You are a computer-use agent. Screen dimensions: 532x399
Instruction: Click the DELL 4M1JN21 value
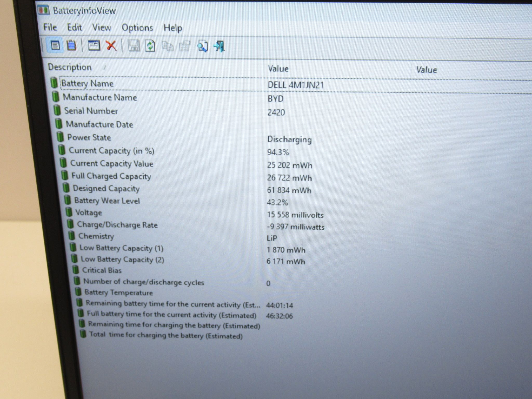[x=296, y=85]
